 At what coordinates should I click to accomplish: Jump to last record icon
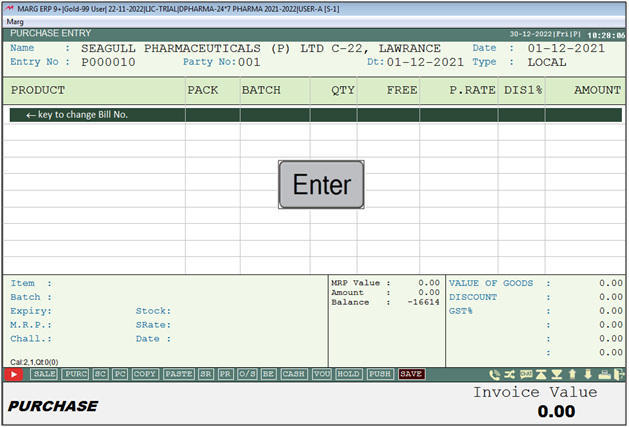(x=556, y=374)
